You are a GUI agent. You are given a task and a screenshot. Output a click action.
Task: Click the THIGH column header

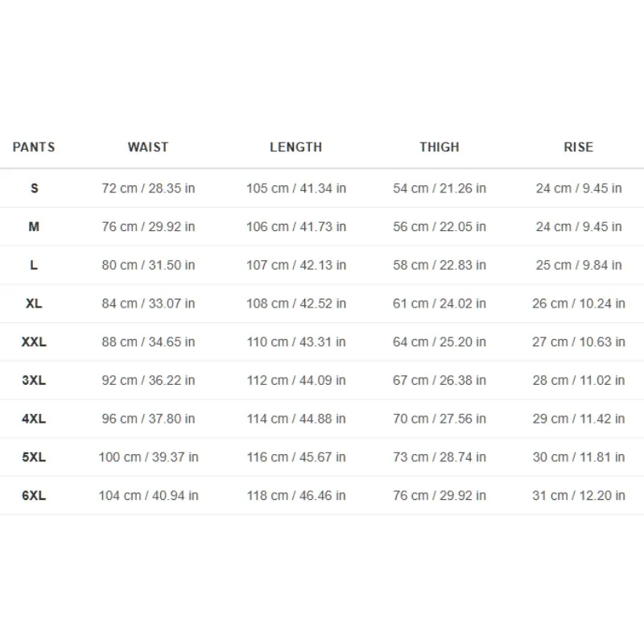click(x=439, y=147)
